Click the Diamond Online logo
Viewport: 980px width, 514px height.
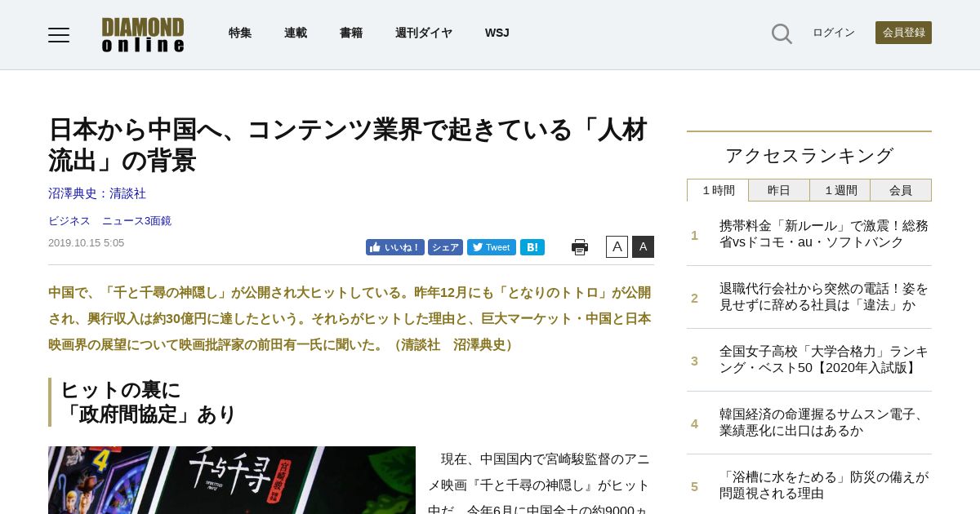point(143,34)
